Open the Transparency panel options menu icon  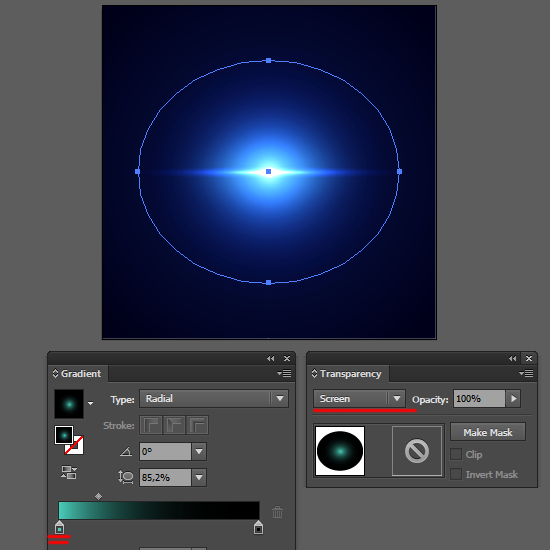tap(526, 374)
